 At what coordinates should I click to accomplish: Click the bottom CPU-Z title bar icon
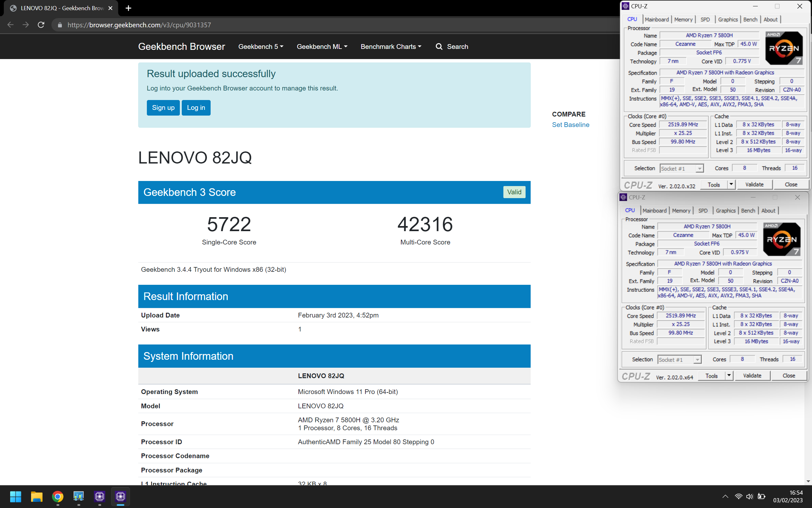[623, 197]
